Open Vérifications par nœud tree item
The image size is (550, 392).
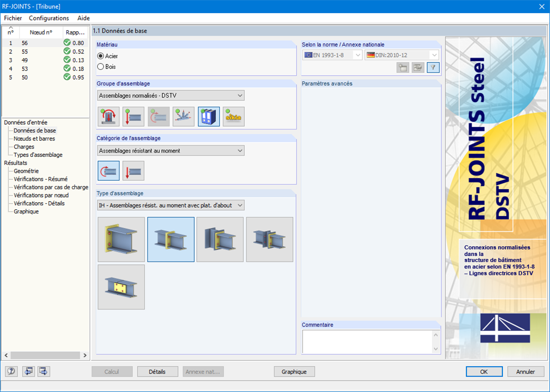tap(41, 195)
